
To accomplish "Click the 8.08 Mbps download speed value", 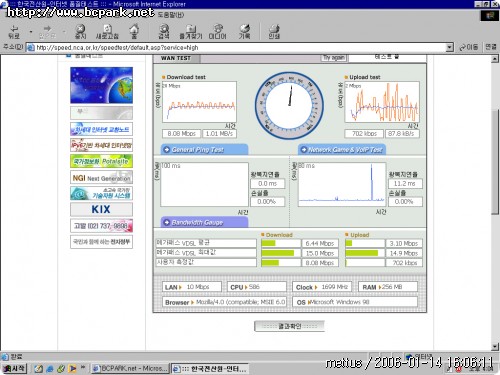I will pos(181,134).
